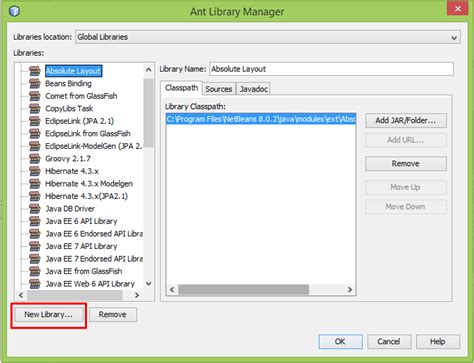Click the Java EE 6 API Library icon
This screenshot has width=474, height=363.
point(35,221)
